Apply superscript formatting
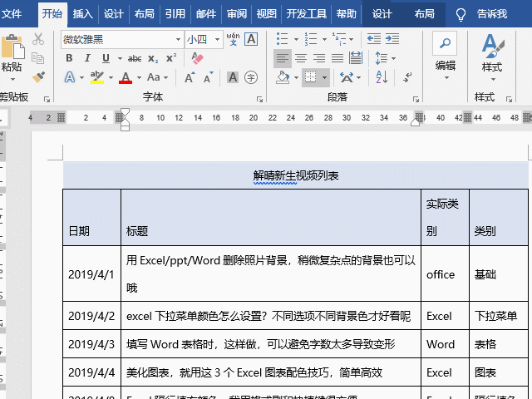 point(171,58)
